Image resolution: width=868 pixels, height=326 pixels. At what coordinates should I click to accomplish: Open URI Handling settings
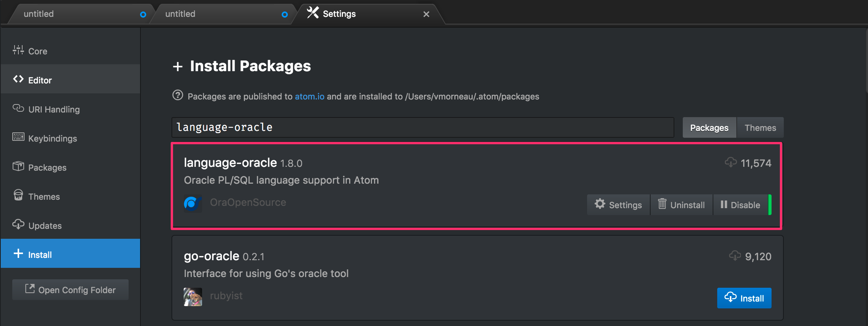70,109
